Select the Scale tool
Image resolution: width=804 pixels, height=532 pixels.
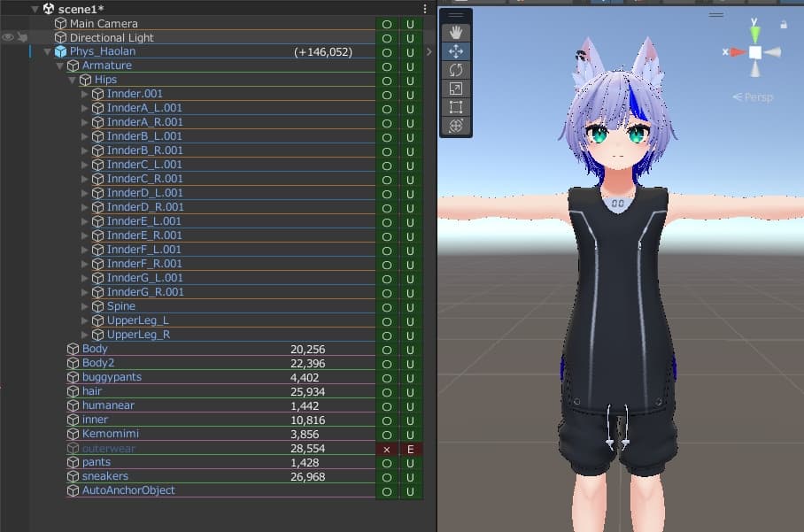455,89
